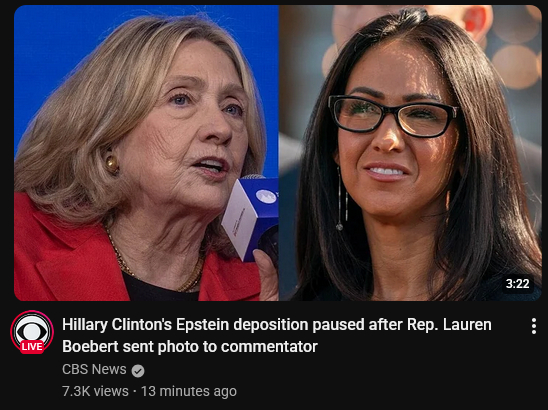The width and height of the screenshot is (548, 410).
Task: Click the gold round earring in thumbnail
Action: pos(112,164)
